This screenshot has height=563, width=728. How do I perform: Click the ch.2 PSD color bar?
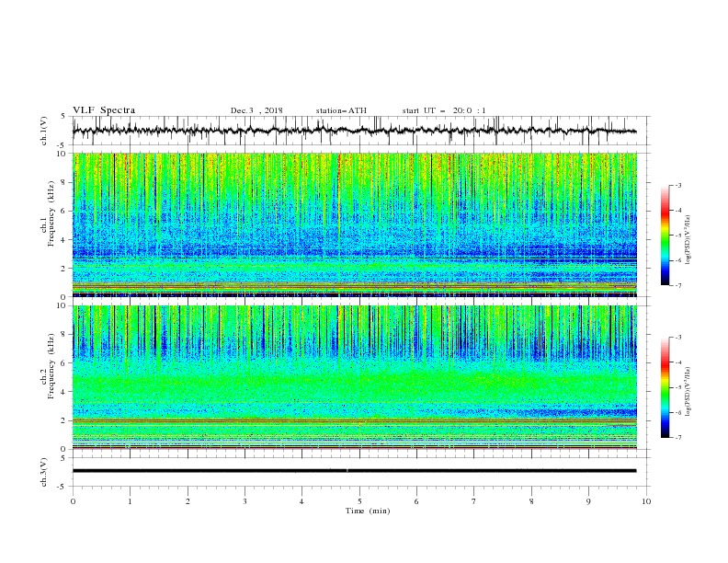(x=665, y=387)
